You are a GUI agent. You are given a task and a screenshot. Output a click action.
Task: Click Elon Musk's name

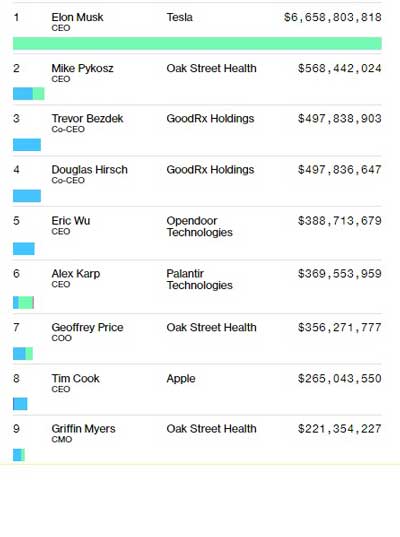click(x=77, y=17)
